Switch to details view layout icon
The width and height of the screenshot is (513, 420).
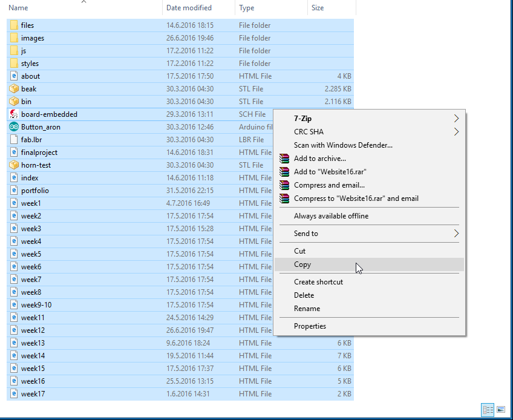[x=488, y=410]
